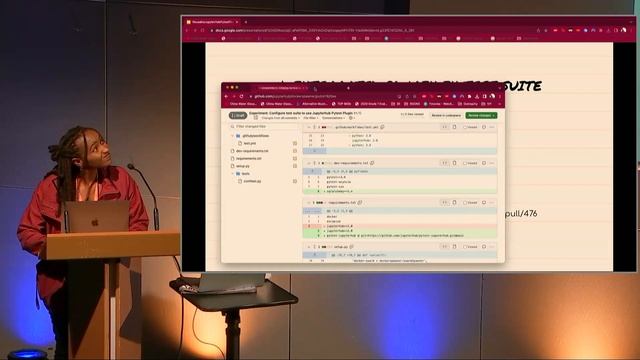Open three-dot menu on dev-requirements.txt header
Screen dimensions: 640x360
pos(492,163)
